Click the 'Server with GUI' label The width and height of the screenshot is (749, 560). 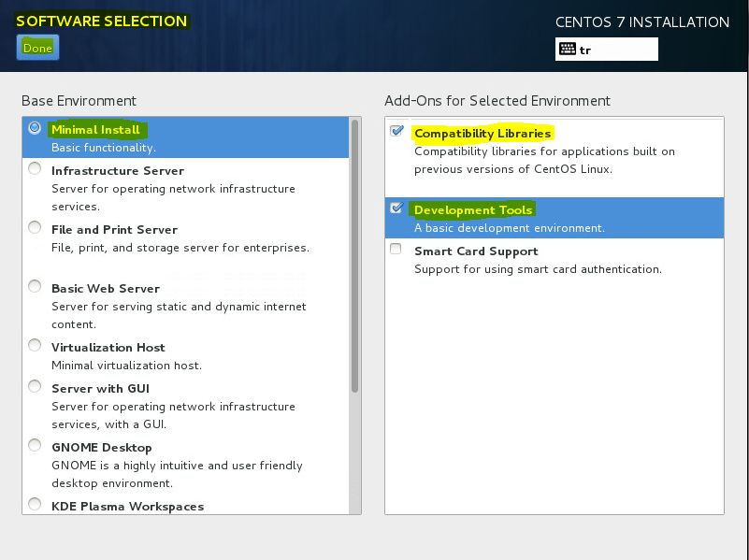coord(100,389)
